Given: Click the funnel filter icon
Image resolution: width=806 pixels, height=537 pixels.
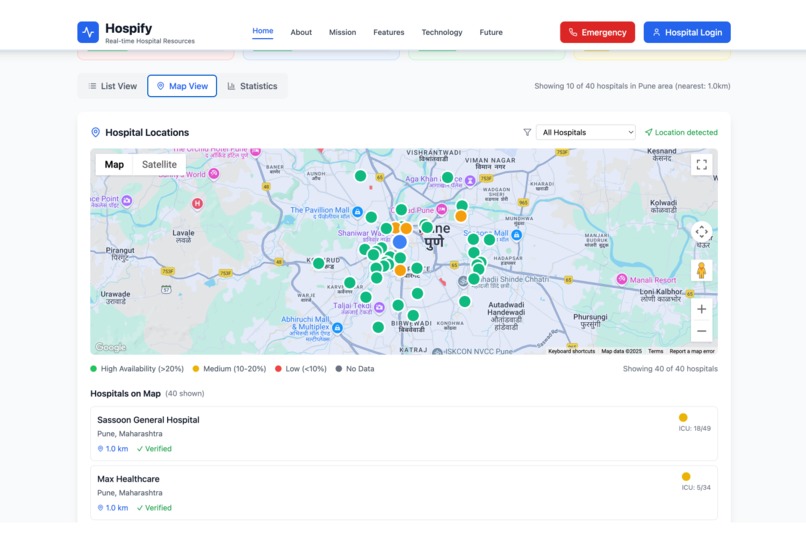Looking at the screenshot, I should 527,132.
